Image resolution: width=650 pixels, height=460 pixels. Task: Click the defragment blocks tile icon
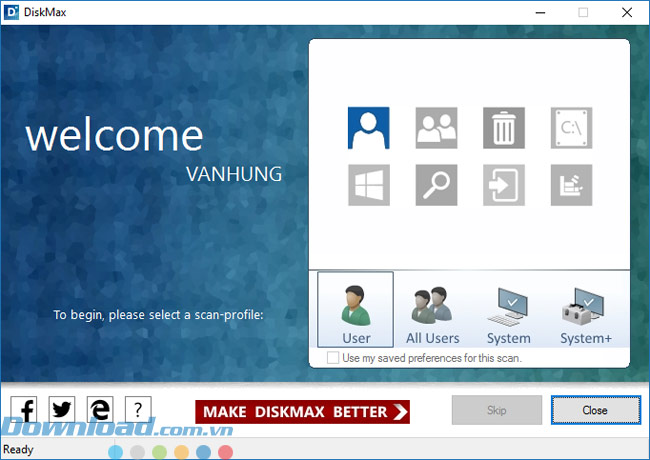pyautogui.click(x=571, y=185)
